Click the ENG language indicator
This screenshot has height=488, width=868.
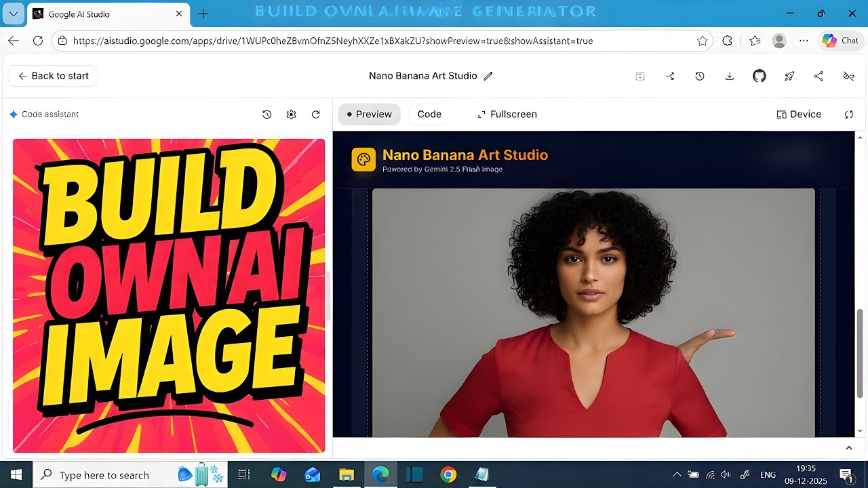(768, 475)
